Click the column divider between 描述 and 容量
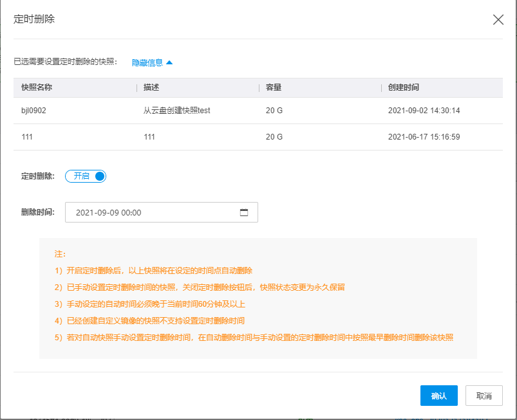Viewport: 517px width, 420px height. tap(259, 87)
